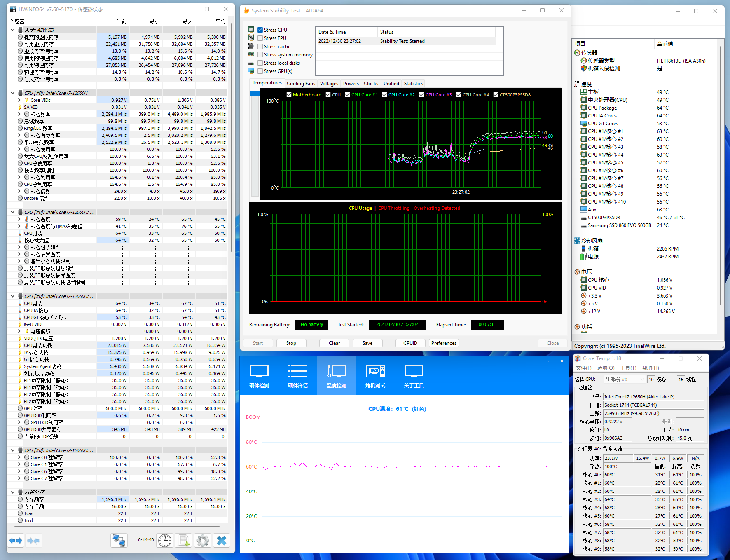
Task: Click the blue X close-sensors icon
Action: point(222,540)
